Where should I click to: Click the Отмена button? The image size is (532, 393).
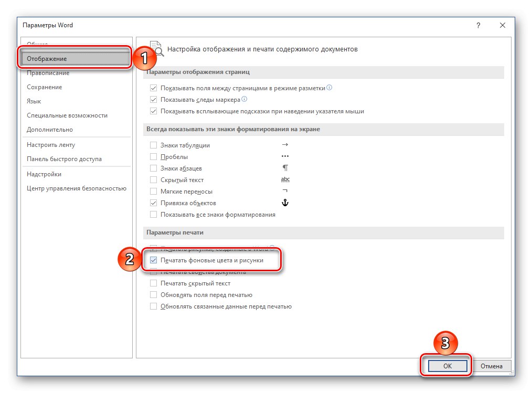tap(491, 366)
